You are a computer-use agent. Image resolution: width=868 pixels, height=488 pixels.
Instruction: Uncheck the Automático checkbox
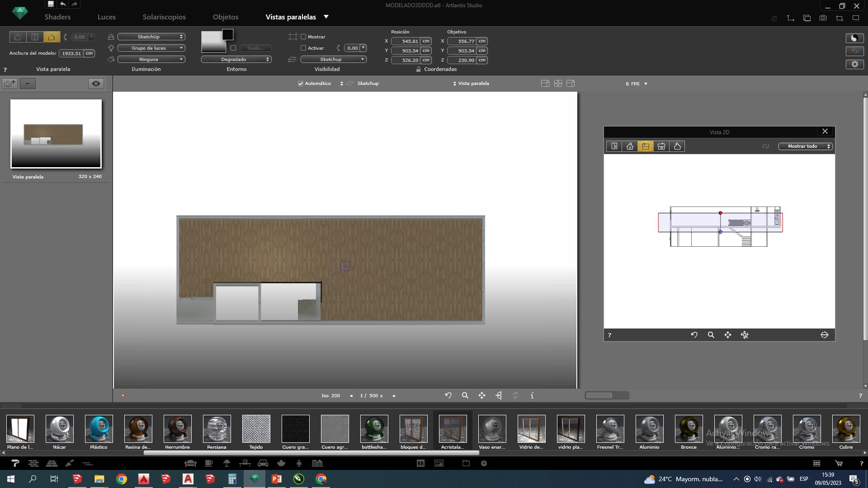tap(301, 84)
